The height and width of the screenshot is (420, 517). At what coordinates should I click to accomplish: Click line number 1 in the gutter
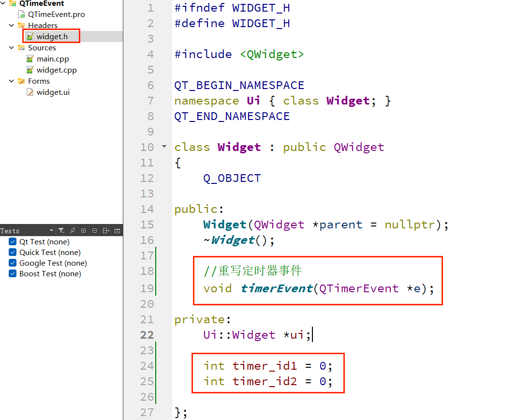[x=151, y=8]
